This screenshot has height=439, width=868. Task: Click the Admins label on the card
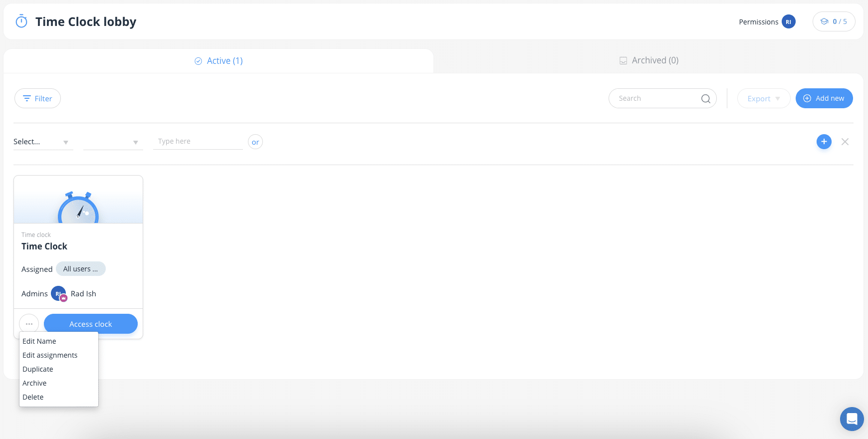pos(34,293)
